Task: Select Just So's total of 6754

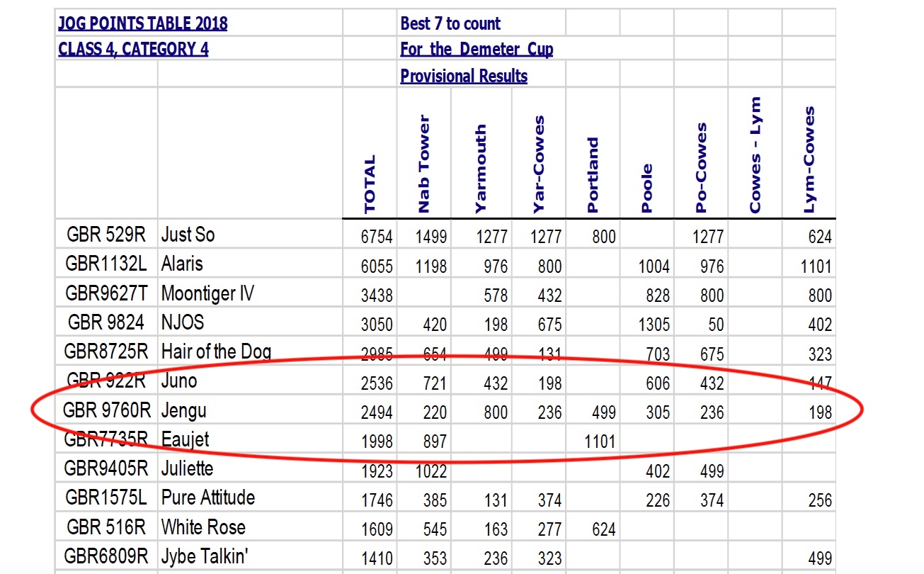Action: click(377, 237)
